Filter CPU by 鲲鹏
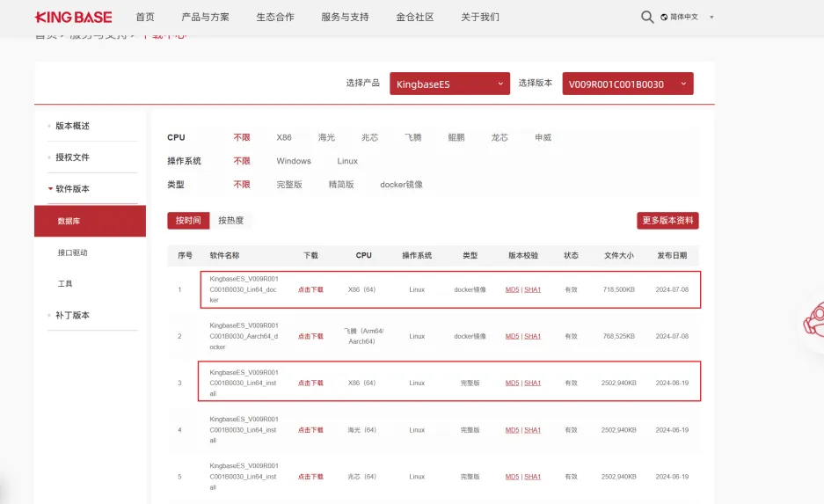 [456, 137]
